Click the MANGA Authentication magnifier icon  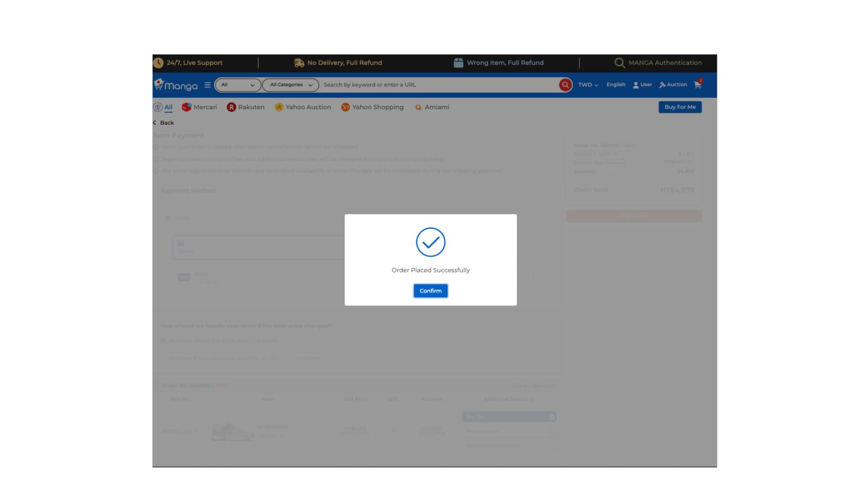pyautogui.click(x=620, y=63)
